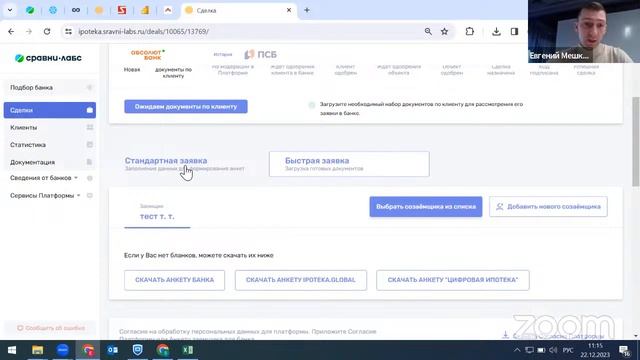Click the volume speaker tray icon

(x=553, y=350)
